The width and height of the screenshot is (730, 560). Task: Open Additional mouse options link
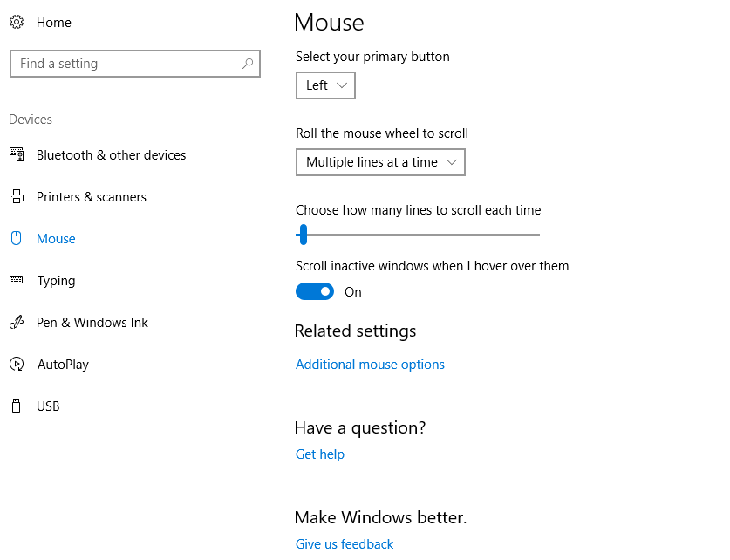[x=370, y=365]
